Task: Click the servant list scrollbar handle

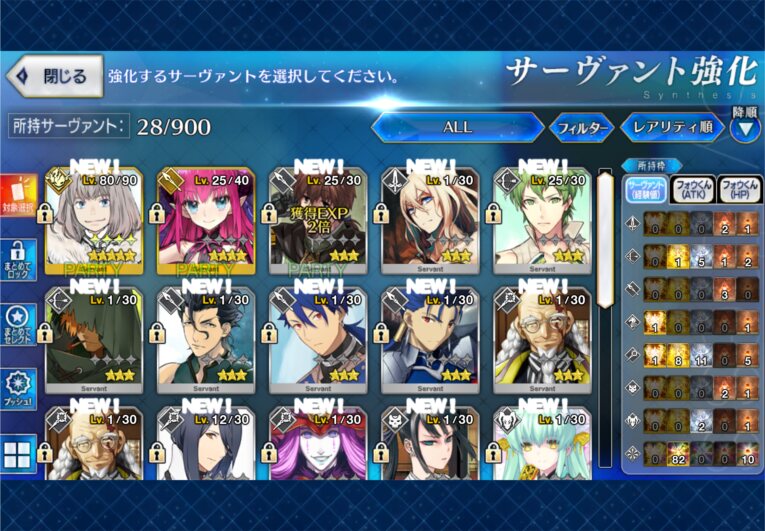Action: pyautogui.click(x=605, y=240)
